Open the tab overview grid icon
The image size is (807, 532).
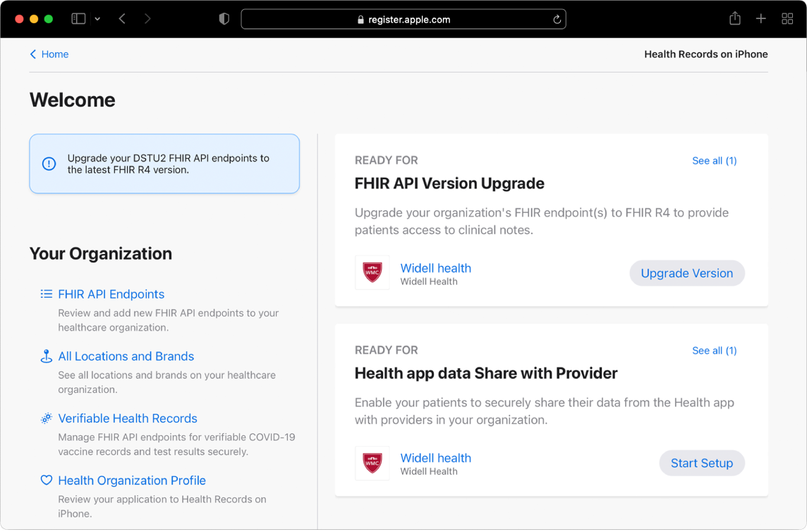click(787, 18)
